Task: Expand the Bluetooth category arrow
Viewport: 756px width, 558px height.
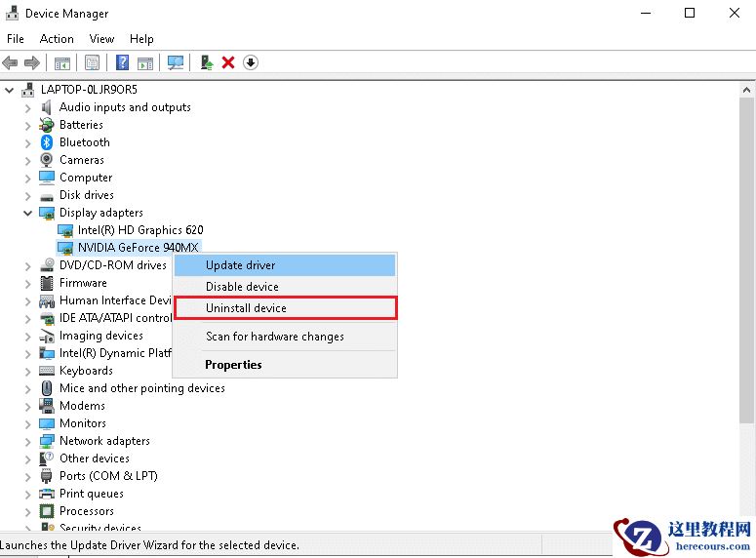Action: tap(28, 143)
